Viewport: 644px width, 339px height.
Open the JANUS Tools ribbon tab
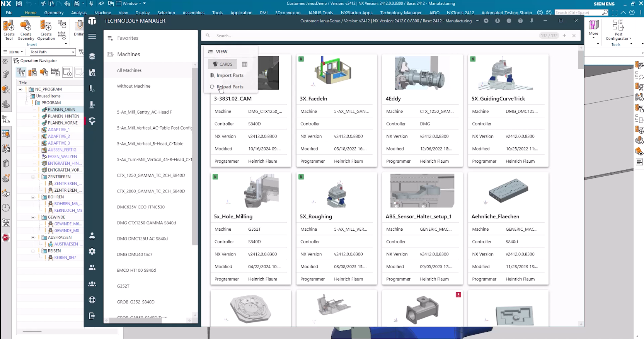pyautogui.click(x=320, y=13)
